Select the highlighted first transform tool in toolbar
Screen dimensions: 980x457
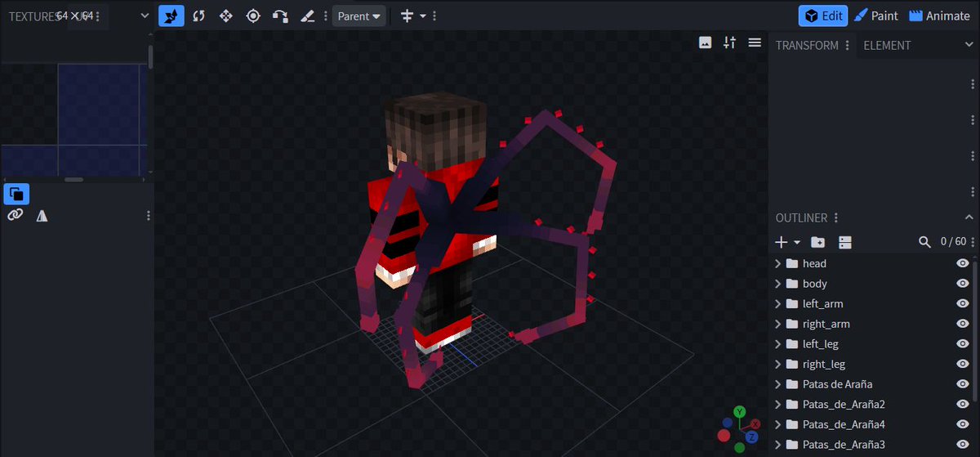click(171, 16)
